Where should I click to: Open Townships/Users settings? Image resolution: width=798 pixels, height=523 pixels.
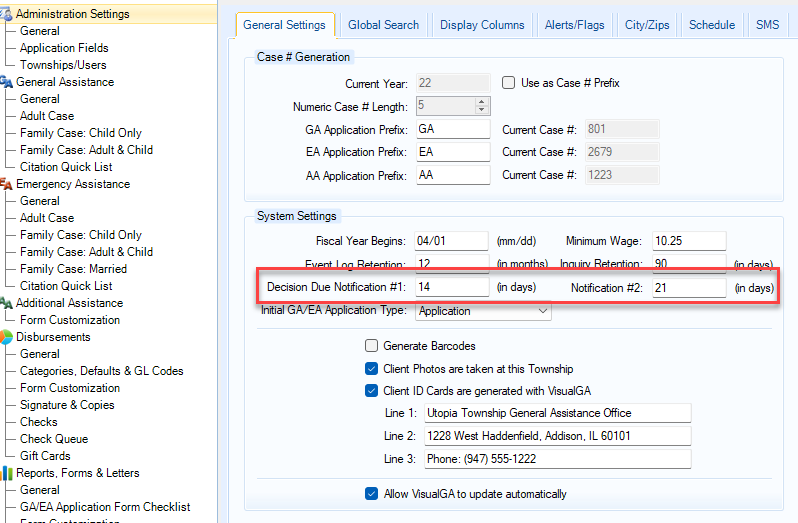(63, 65)
